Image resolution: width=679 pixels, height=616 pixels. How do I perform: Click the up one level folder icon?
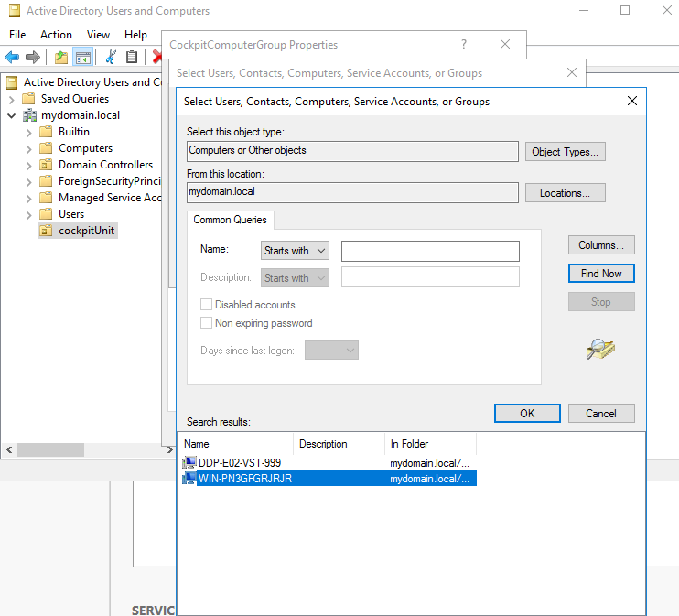(61, 57)
